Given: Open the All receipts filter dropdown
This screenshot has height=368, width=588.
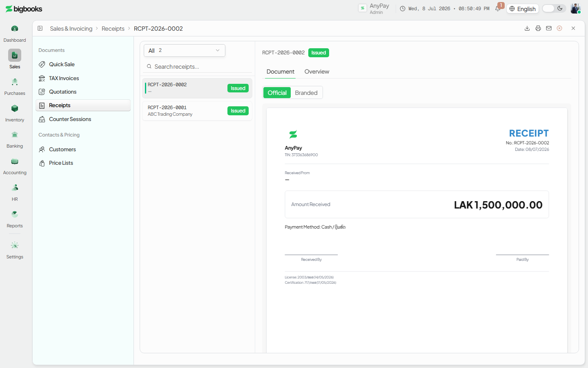Looking at the screenshot, I should [x=185, y=50].
